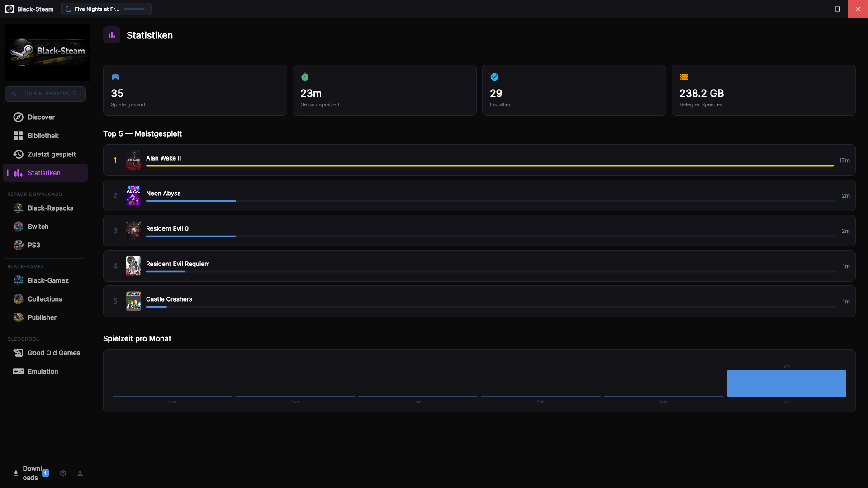The image size is (868, 488).
Task: Click the checkmark icon above Installiert
Action: point(494,77)
